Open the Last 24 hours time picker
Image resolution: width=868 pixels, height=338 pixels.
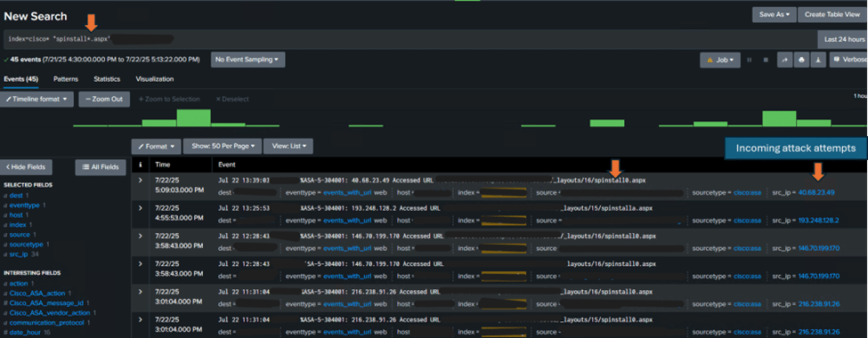tap(842, 39)
